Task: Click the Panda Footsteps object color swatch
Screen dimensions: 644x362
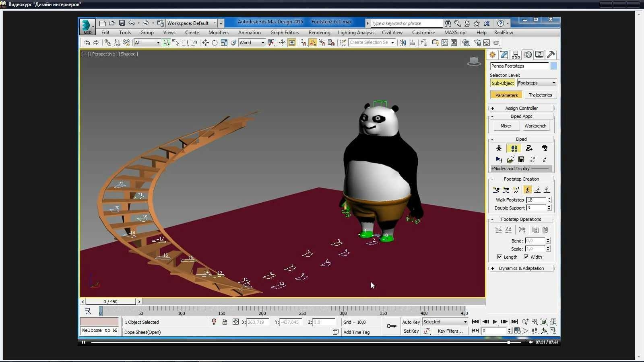Action: pyautogui.click(x=554, y=66)
